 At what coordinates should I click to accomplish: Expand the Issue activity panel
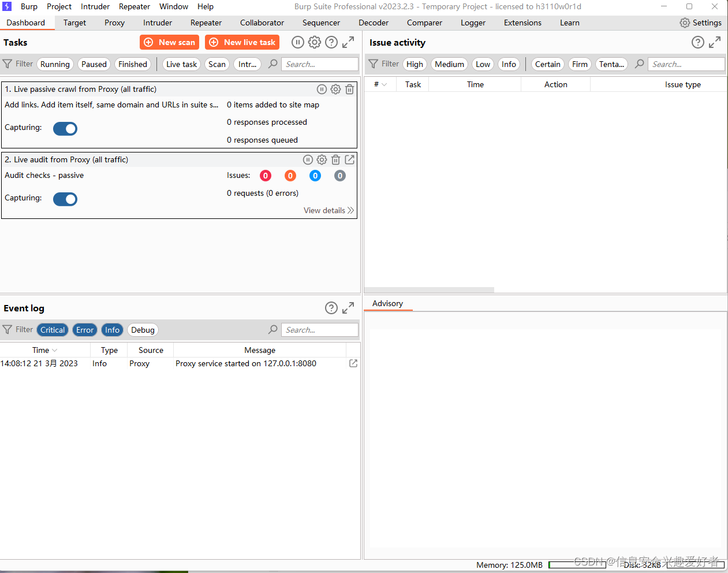(x=715, y=42)
